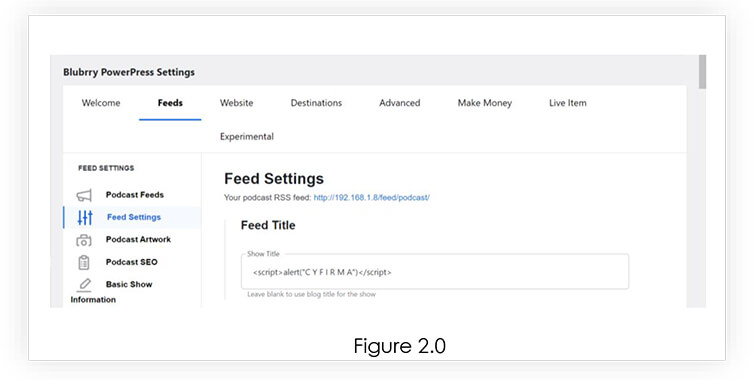Open the Website tab
Viewport: 755px width, 380px height.
(x=236, y=103)
